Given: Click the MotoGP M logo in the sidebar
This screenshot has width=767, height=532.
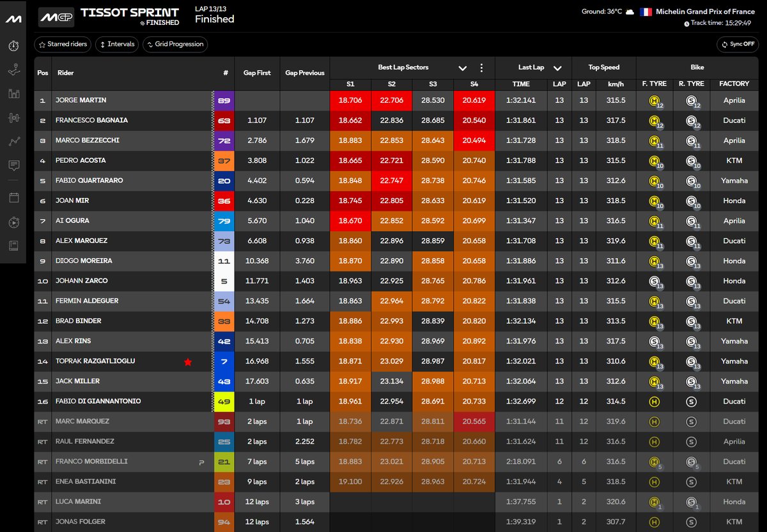Looking at the screenshot, I should pos(13,19).
